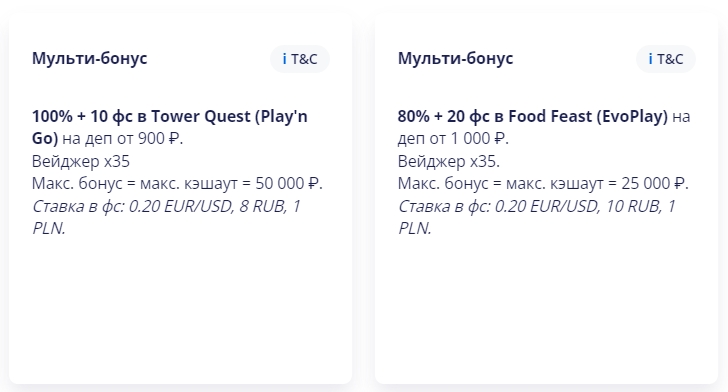Click the italic stake line mentioning 8 RUB
The width and height of the screenshot is (728, 392).
tap(166, 217)
